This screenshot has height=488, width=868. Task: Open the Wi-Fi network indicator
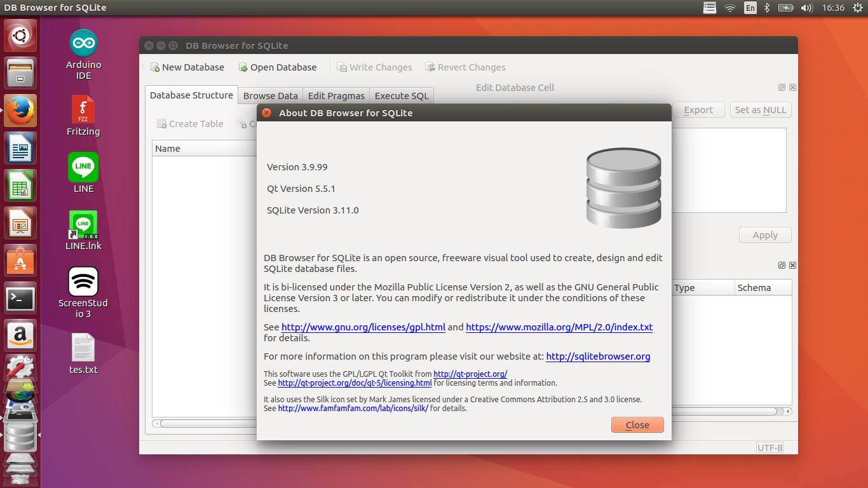coord(730,8)
